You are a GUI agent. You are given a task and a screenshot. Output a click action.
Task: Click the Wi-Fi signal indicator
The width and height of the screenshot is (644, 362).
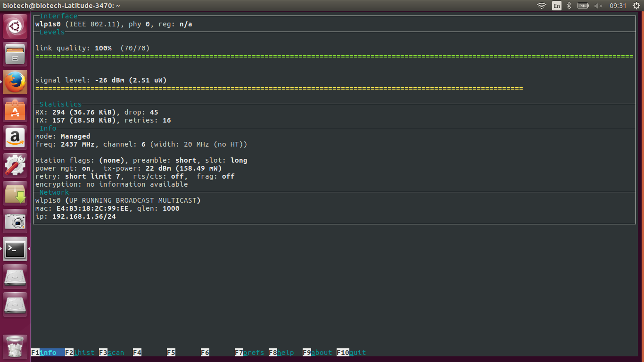pyautogui.click(x=541, y=6)
